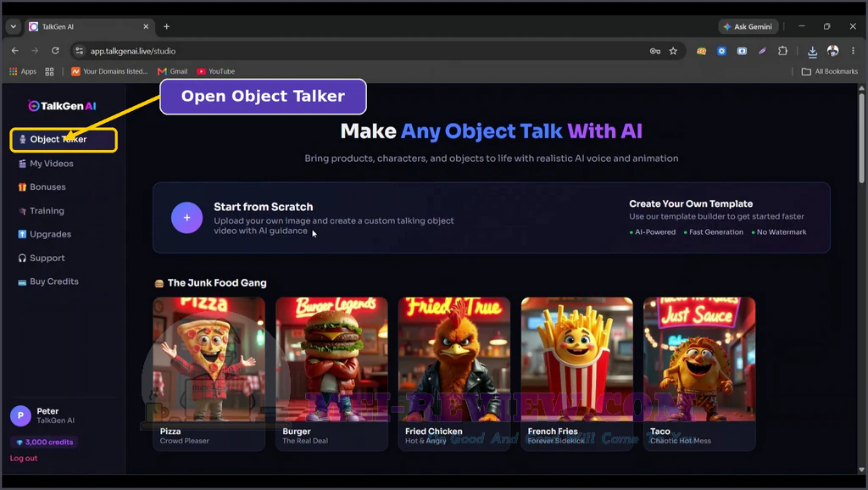
Task: Click the Start from Scratch heading
Action: coord(264,207)
